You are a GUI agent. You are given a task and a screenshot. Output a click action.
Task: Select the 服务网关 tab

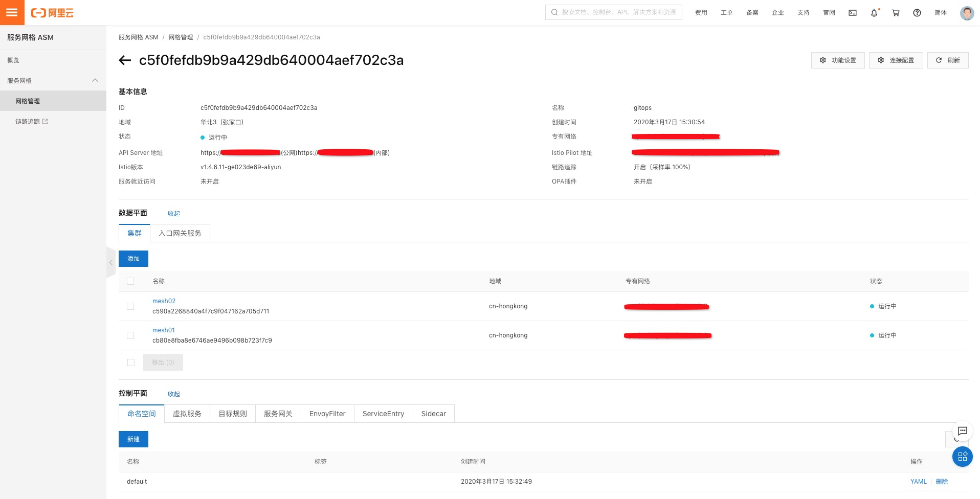(278, 414)
